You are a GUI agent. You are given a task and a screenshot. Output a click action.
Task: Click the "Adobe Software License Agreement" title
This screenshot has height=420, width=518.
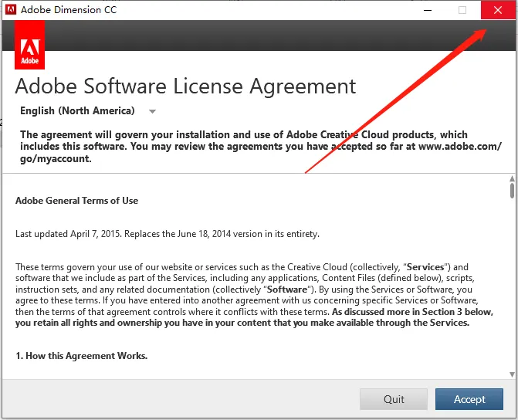point(185,86)
